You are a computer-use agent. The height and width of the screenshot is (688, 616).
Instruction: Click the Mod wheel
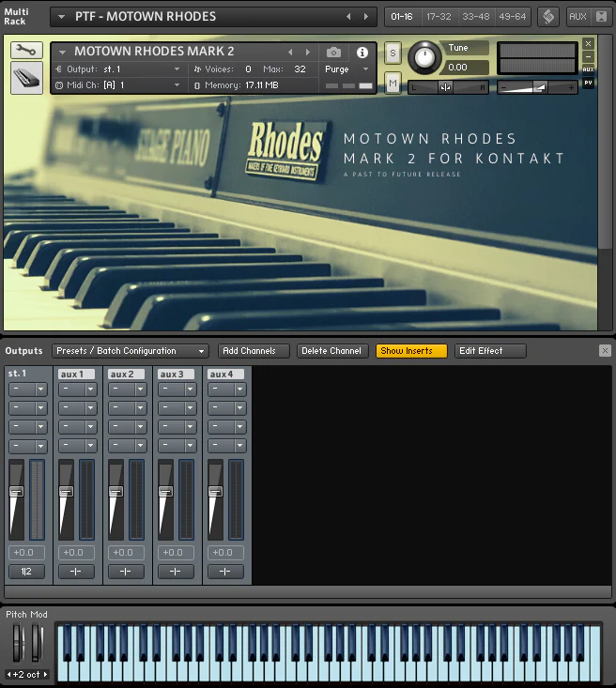coord(37,642)
